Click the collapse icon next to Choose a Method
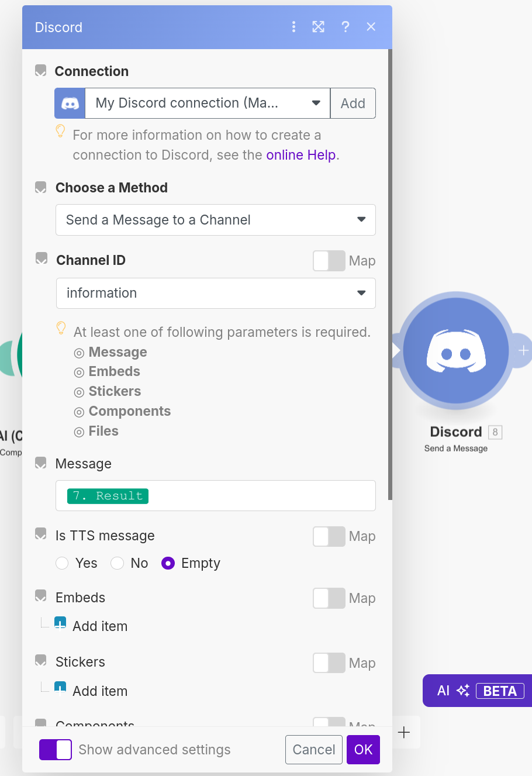Image resolution: width=532 pixels, height=776 pixels. click(40, 187)
